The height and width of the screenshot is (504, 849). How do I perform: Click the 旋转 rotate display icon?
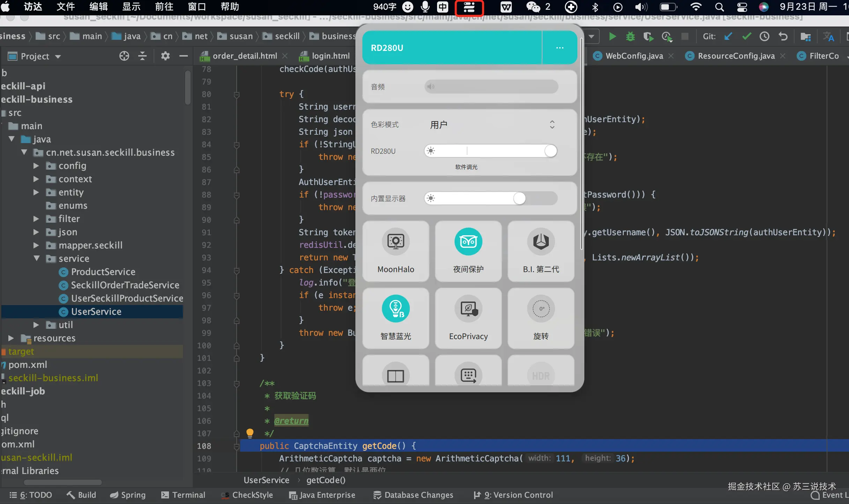pos(541,309)
